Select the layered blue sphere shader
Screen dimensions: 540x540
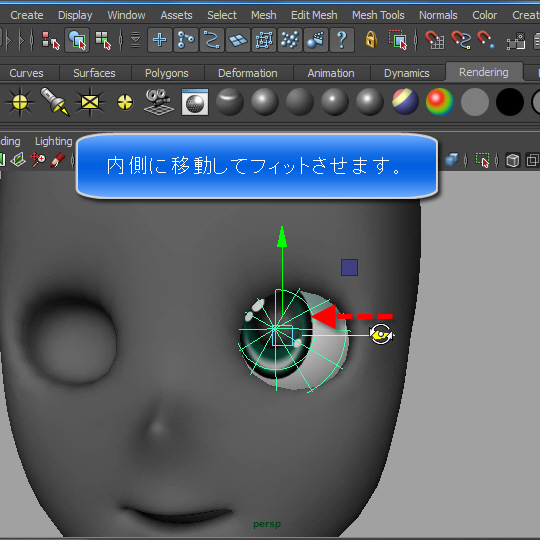[x=405, y=102]
